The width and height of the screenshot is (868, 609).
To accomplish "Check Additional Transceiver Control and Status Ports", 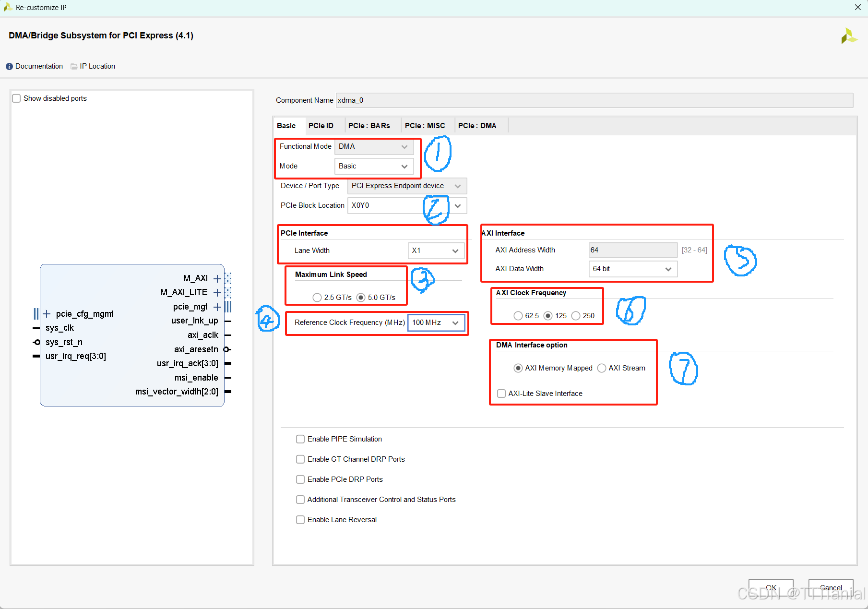I will click(x=300, y=500).
